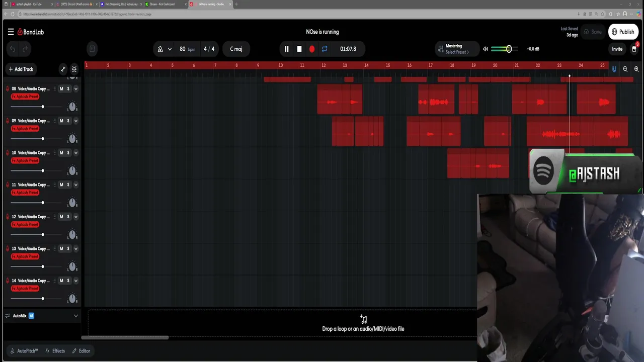The width and height of the screenshot is (644, 362).
Task: Mute track 08
Action: click(61, 88)
